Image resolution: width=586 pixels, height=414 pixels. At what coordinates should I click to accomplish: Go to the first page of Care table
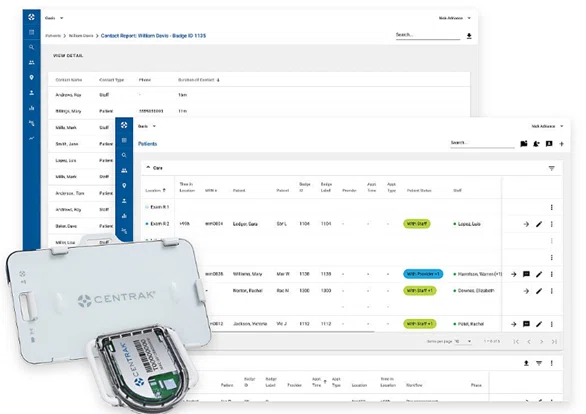coord(516,342)
